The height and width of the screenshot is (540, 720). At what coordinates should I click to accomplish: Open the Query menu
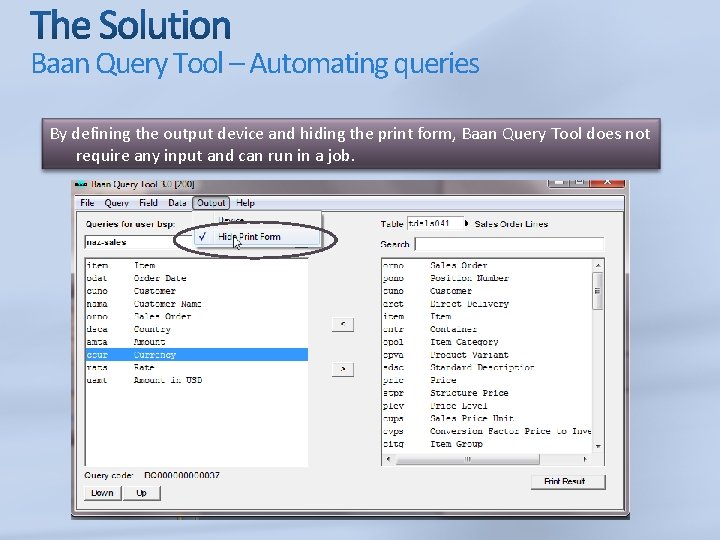pyautogui.click(x=116, y=203)
